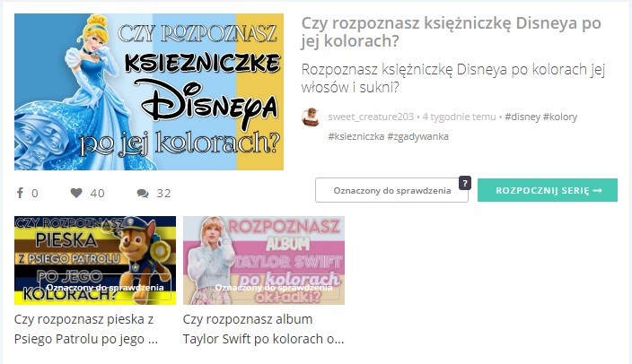The height and width of the screenshot is (364, 632).
Task: Open comments via speech bubble icon
Action: click(x=143, y=194)
